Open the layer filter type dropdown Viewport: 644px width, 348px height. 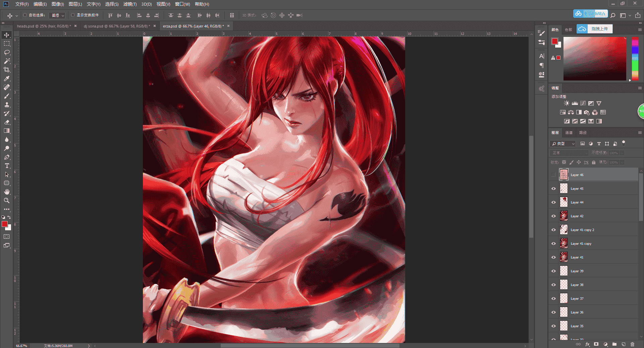click(x=563, y=143)
